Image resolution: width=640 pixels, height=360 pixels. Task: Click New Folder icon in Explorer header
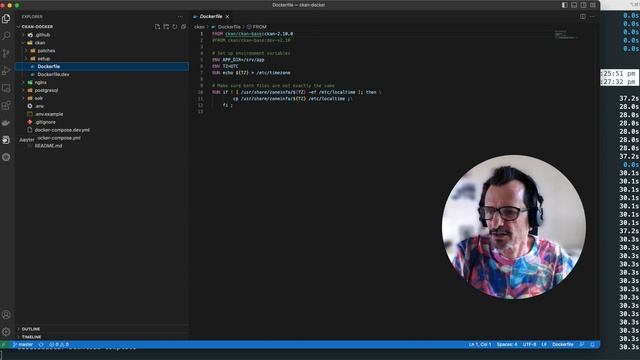click(166, 27)
